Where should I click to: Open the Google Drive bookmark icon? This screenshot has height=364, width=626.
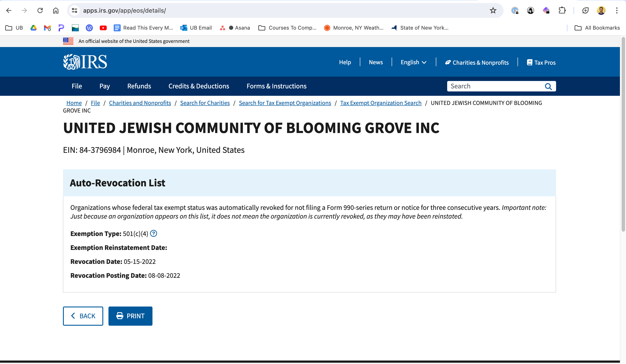coord(34,28)
